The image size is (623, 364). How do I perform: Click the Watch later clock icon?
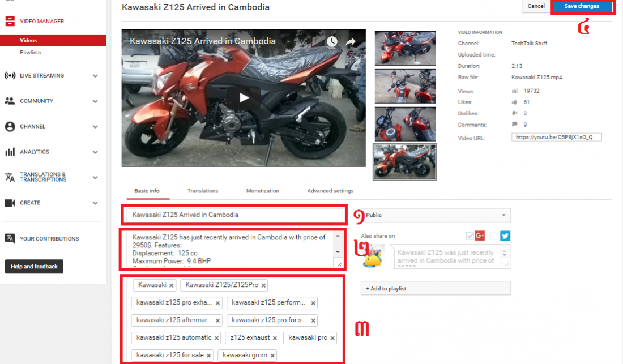tap(332, 41)
